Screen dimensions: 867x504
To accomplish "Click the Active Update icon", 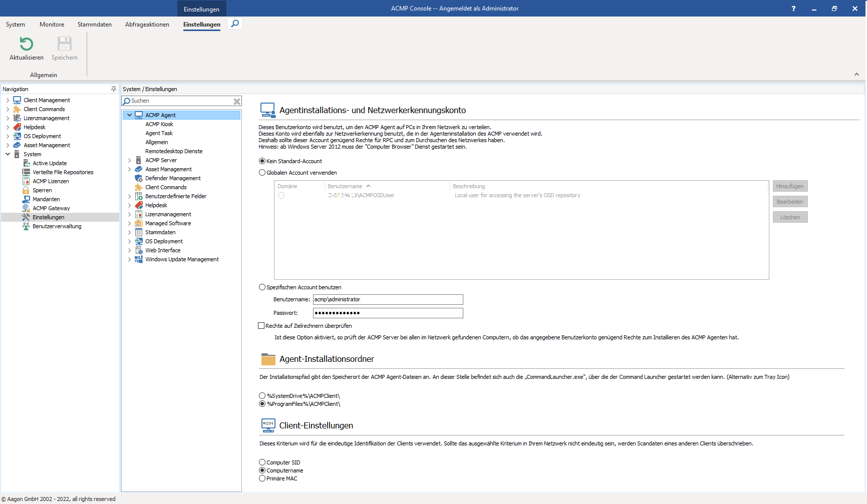I will pyautogui.click(x=26, y=163).
